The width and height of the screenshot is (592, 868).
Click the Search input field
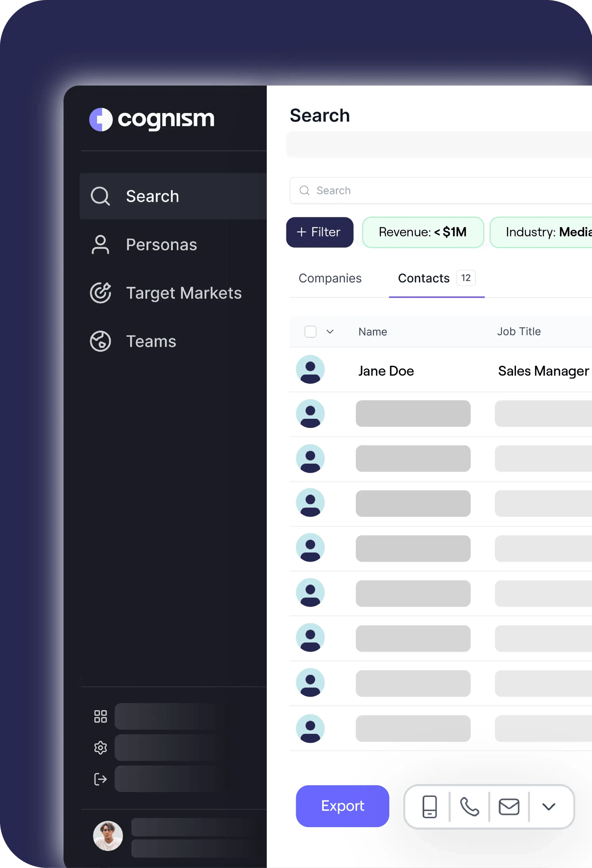click(441, 191)
